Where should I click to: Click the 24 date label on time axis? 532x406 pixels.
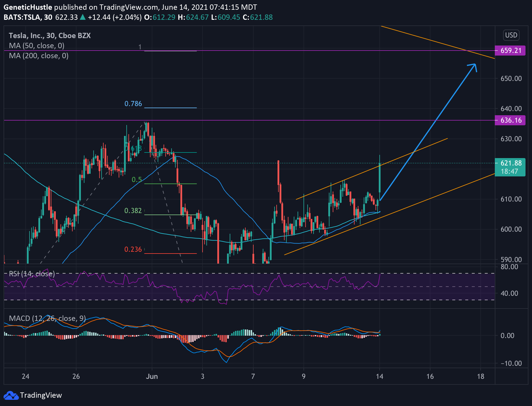[26, 376]
